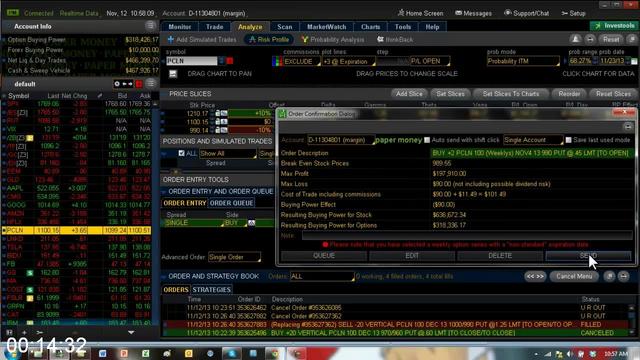
Task: Click the alert bell icon in Analyze toolbar
Action: pyautogui.click(x=575, y=40)
